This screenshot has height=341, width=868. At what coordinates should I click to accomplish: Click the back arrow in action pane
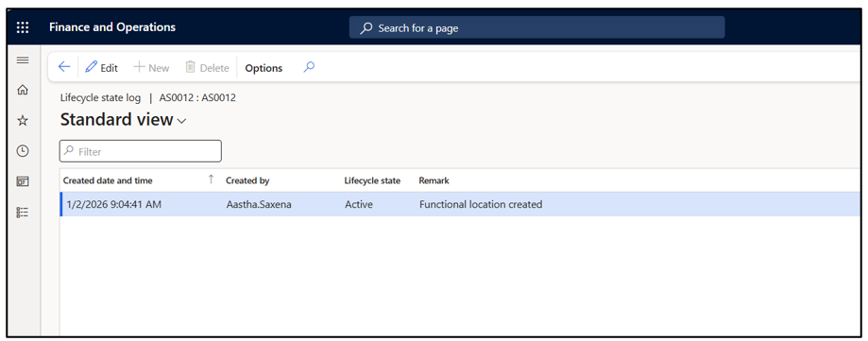64,67
